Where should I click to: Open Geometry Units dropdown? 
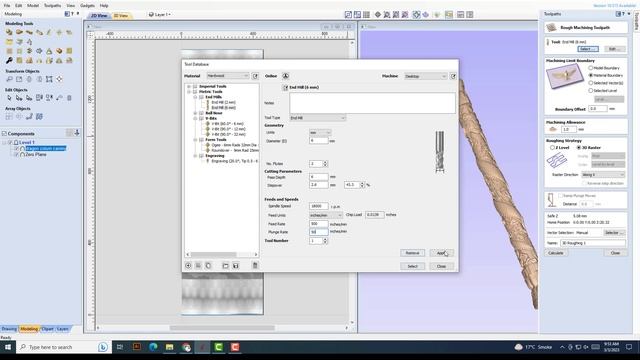pyautogui.click(x=320, y=133)
